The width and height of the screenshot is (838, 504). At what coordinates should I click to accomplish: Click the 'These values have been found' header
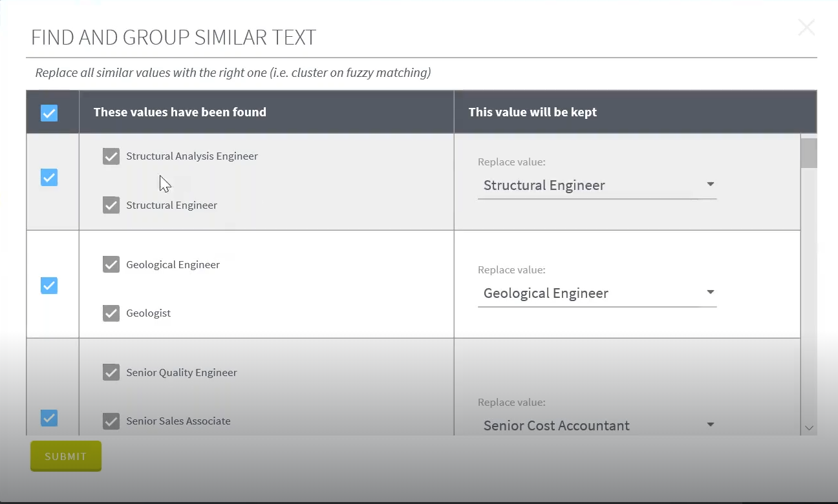tap(180, 112)
